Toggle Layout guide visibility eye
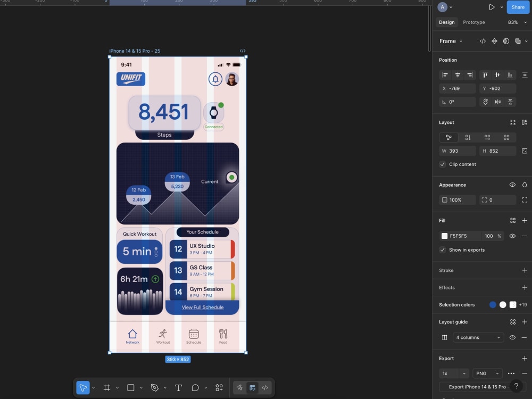The image size is (532, 399). tap(512, 337)
